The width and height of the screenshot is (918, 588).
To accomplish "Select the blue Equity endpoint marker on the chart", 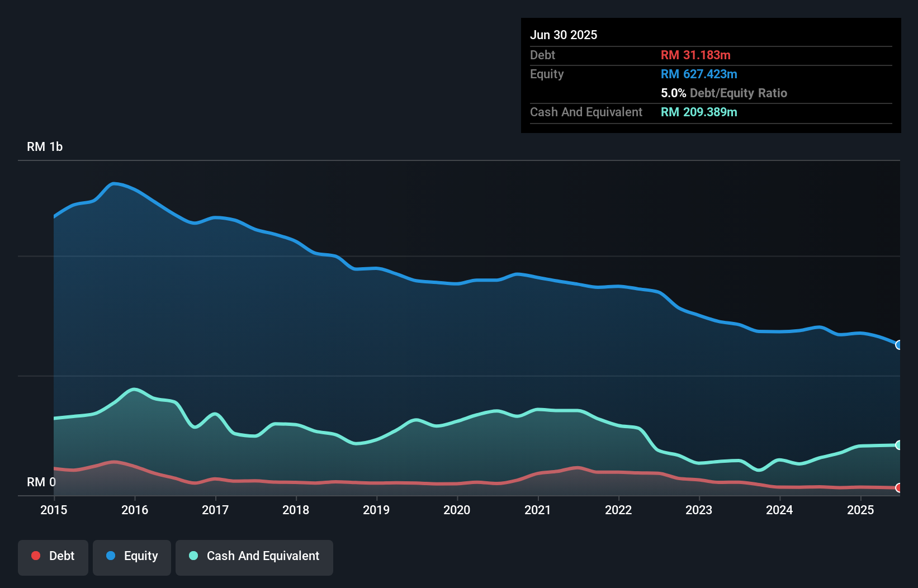I will (898, 345).
